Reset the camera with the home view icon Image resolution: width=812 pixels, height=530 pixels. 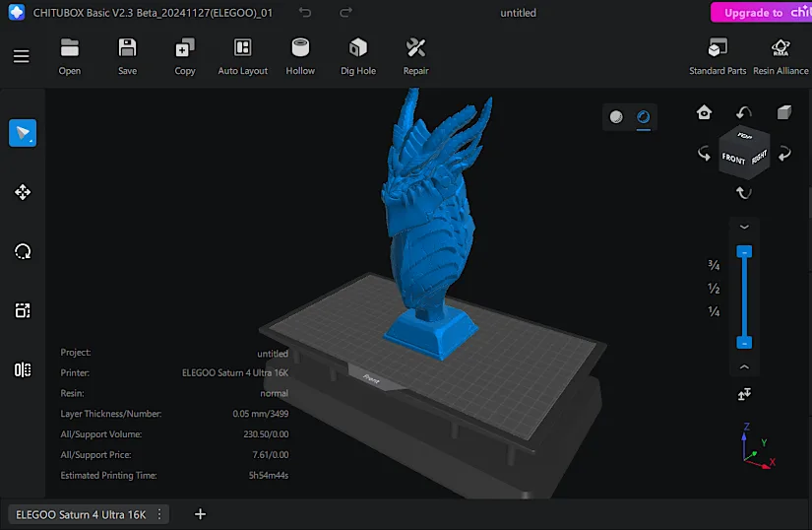click(x=704, y=112)
